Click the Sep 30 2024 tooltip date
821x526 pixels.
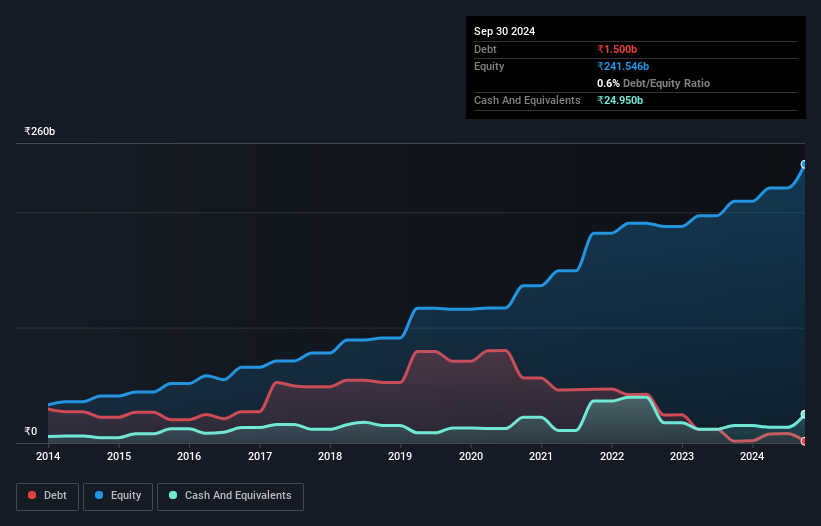pyautogui.click(x=504, y=31)
